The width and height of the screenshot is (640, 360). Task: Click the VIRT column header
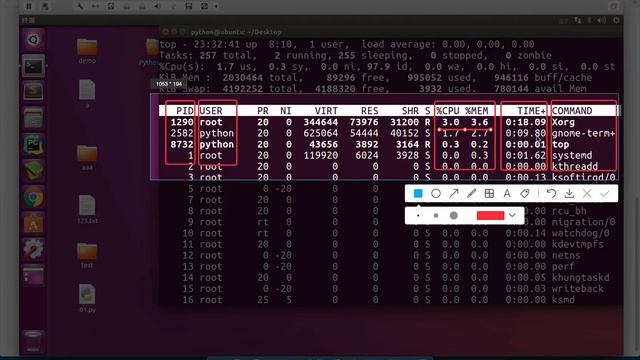[326, 111]
